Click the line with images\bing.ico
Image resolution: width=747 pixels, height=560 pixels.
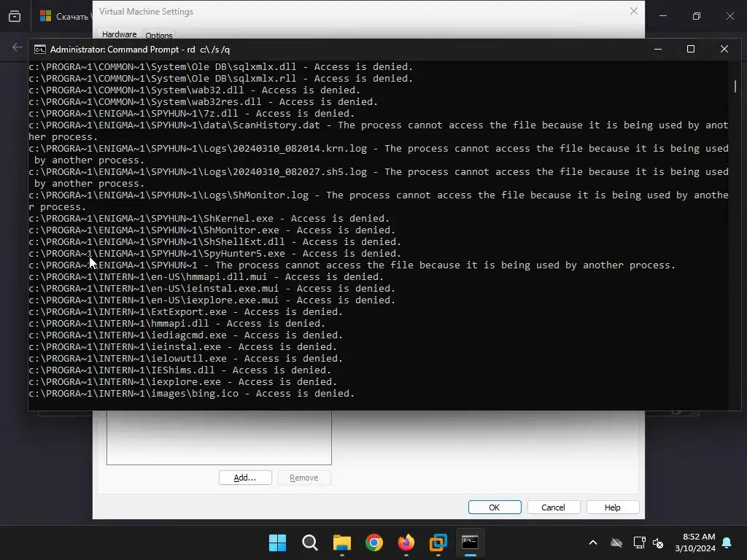(x=192, y=393)
